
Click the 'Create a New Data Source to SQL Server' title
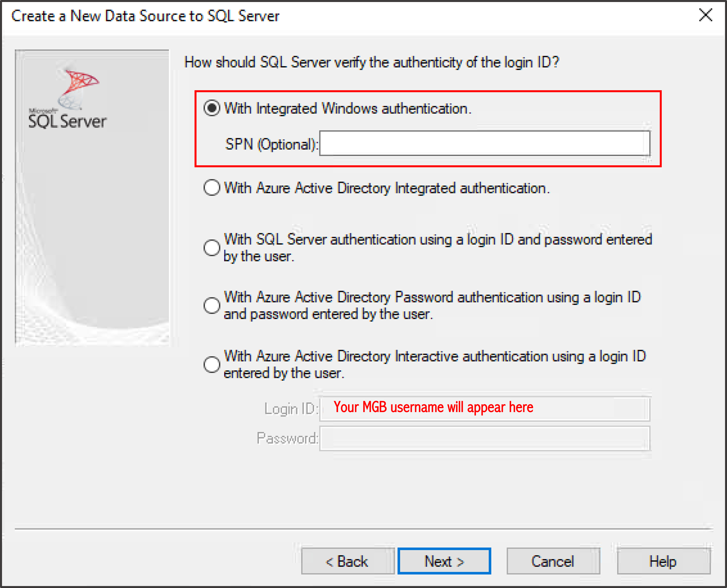coord(145,16)
